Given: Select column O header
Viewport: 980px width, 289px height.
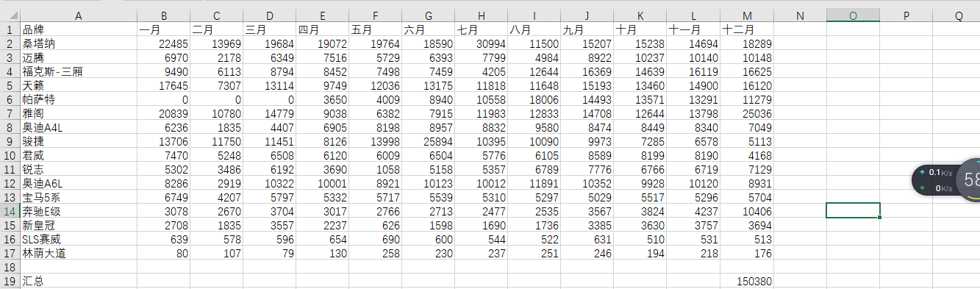Looking at the screenshot, I should [x=853, y=15].
